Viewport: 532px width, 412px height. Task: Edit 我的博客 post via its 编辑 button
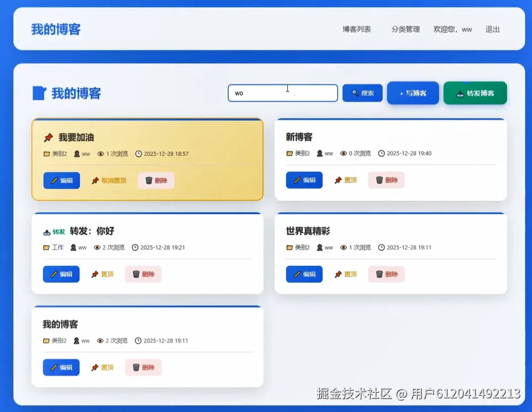click(61, 367)
